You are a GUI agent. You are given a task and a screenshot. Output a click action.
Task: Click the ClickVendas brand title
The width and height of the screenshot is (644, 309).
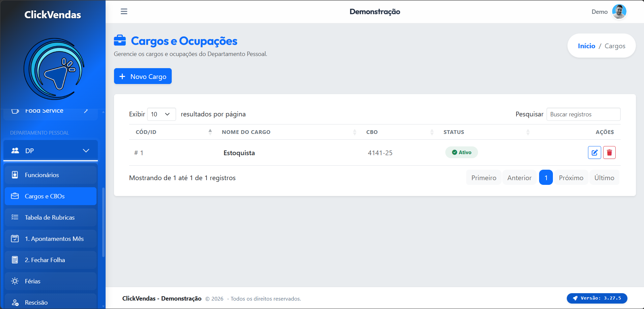pos(53,15)
